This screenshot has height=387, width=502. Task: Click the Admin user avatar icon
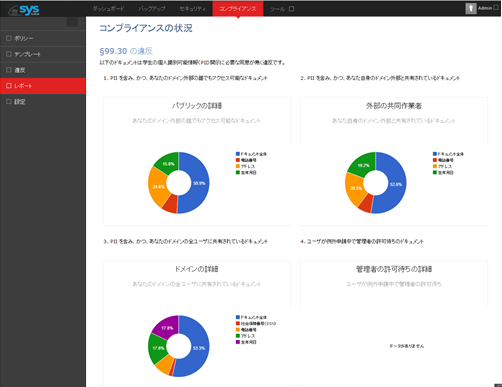tap(471, 9)
